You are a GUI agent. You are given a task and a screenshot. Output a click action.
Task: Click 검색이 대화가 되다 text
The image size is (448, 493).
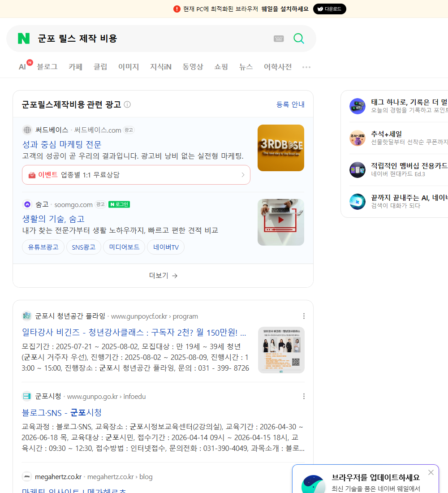click(396, 206)
